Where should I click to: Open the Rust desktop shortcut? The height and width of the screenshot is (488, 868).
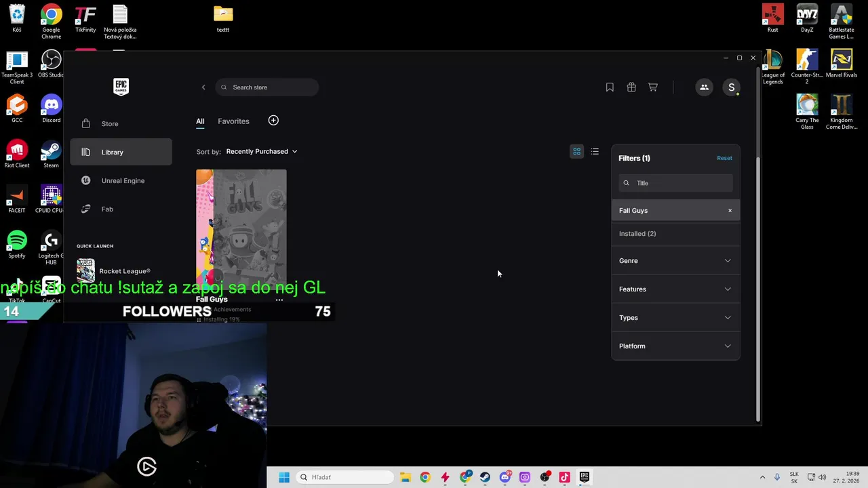click(773, 19)
